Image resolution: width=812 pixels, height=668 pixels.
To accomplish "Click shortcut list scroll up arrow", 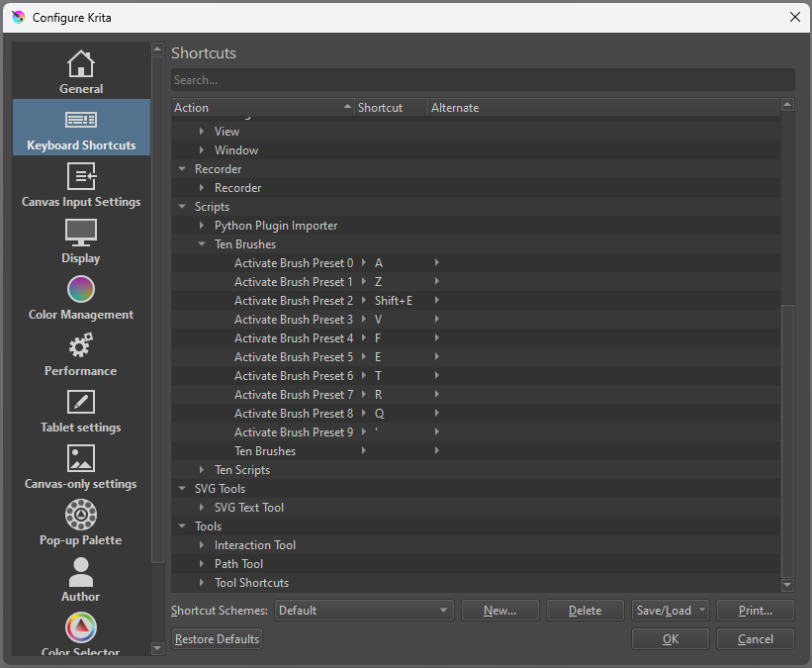I will click(x=787, y=105).
